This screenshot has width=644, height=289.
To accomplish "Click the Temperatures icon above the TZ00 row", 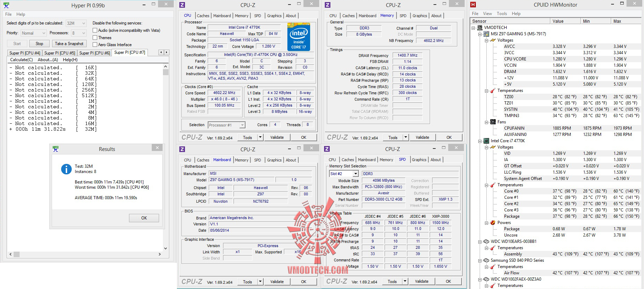I will (x=493, y=91).
